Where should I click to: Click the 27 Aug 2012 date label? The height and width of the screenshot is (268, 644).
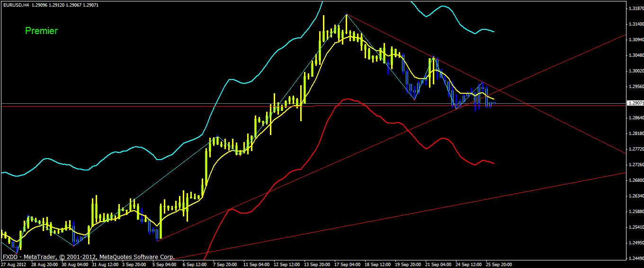[x=14, y=264]
